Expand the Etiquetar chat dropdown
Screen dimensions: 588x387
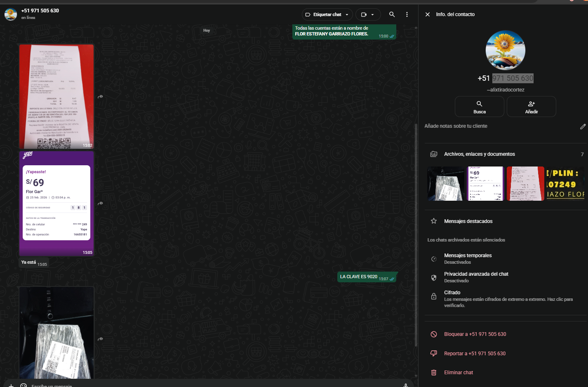coord(327,14)
